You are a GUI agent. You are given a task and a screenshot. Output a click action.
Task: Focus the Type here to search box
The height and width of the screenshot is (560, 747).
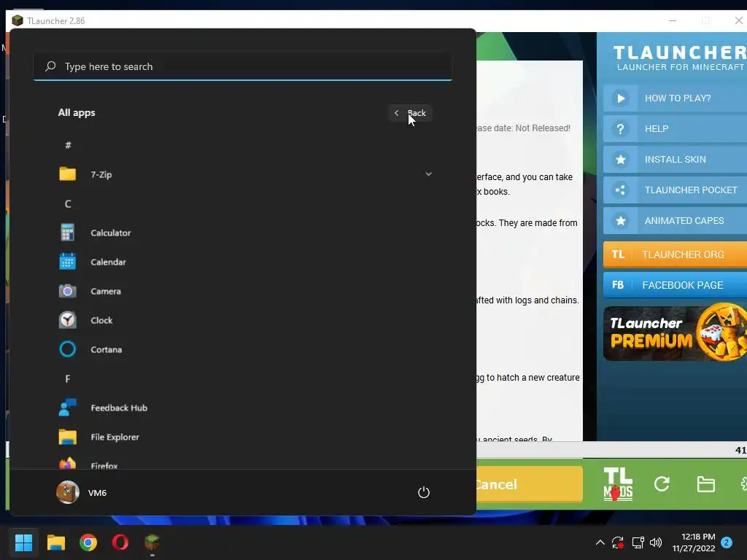(x=243, y=66)
